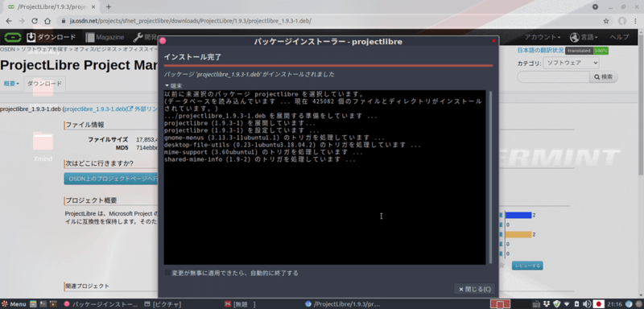644x309 pixels.
Task: Click the Japan flag input indicator
Action: point(599,304)
